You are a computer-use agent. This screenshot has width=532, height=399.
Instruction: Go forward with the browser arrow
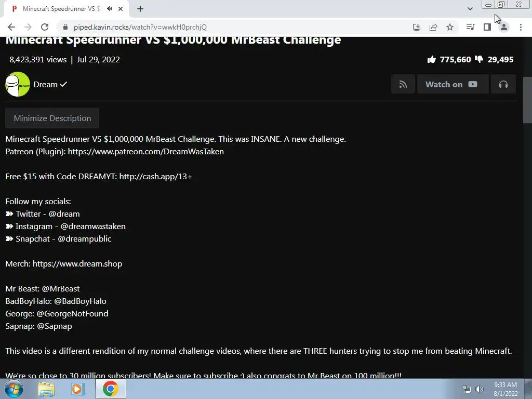point(28,27)
